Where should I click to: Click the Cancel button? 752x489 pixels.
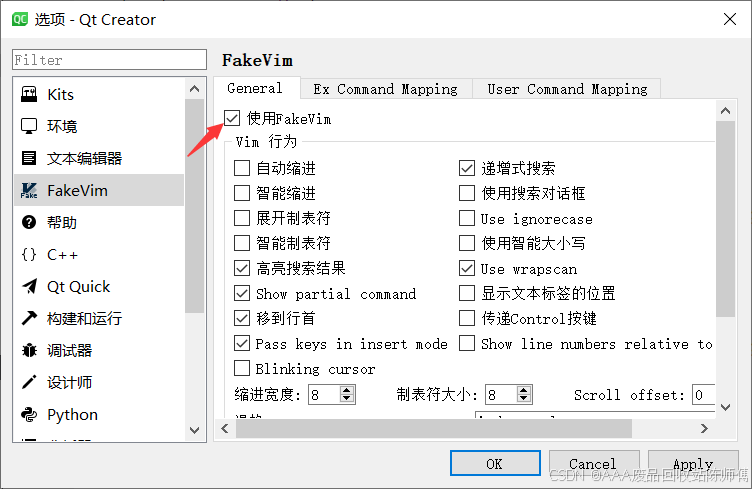coord(593,464)
